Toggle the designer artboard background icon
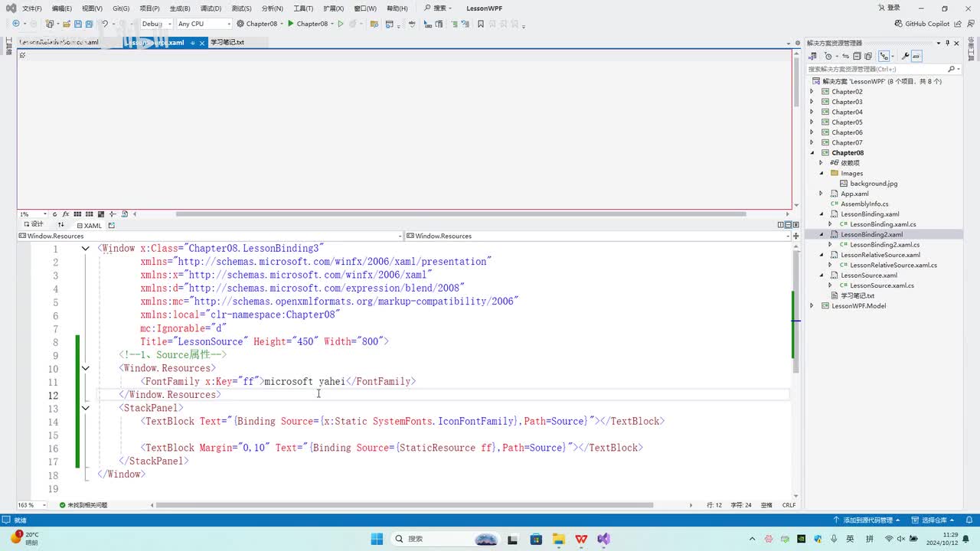Image resolution: width=980 pixels, height=551 pixels. [x=101, y=214]
